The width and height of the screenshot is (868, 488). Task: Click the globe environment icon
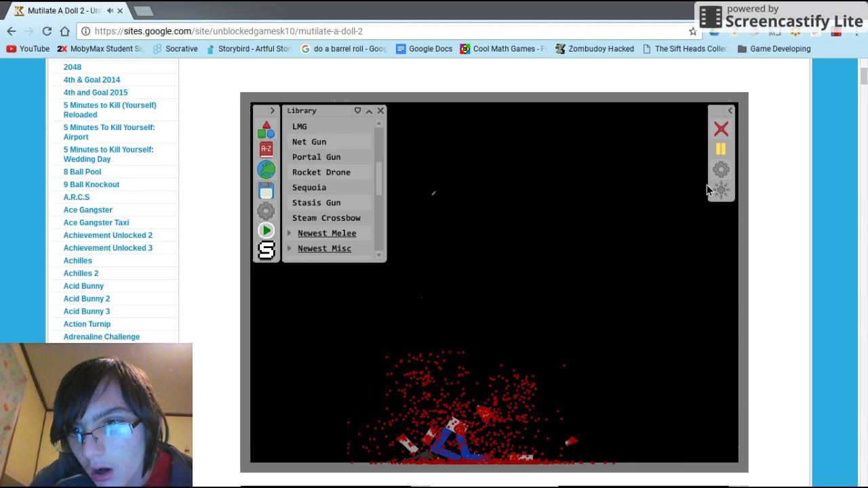(266, 169)
